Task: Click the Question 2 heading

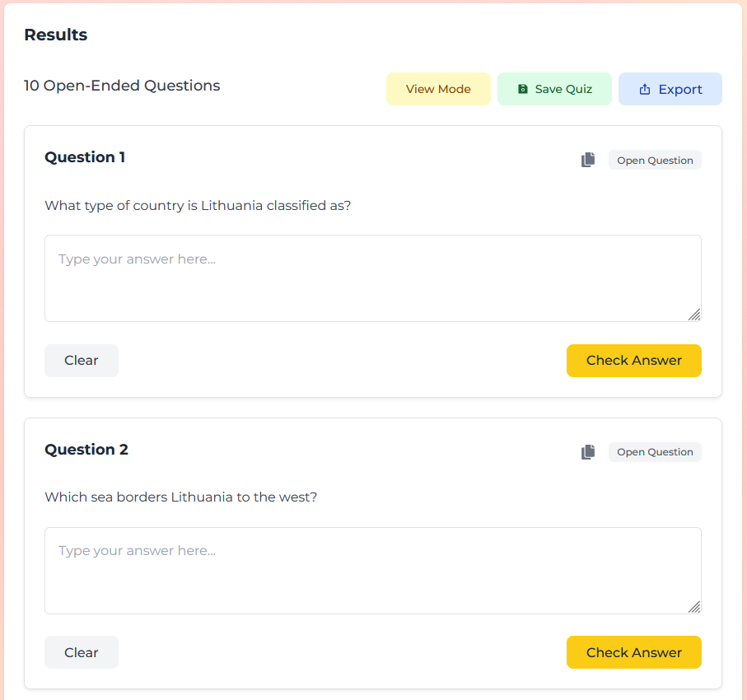Action: (86, 450)
